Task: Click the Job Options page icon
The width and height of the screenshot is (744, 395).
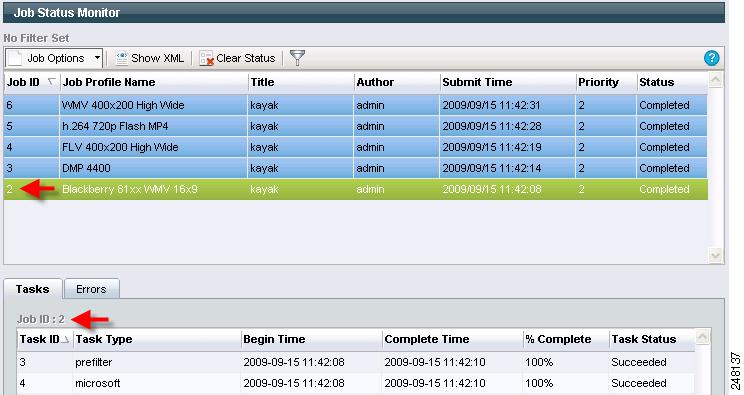Action: coord(15,58)
